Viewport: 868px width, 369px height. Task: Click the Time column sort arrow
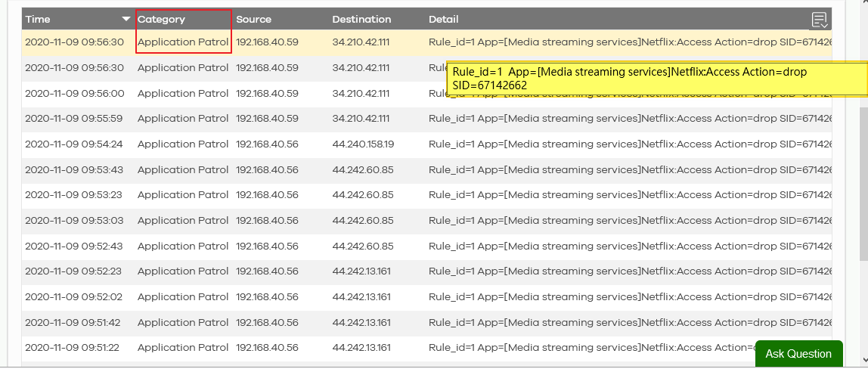[126, 19]
